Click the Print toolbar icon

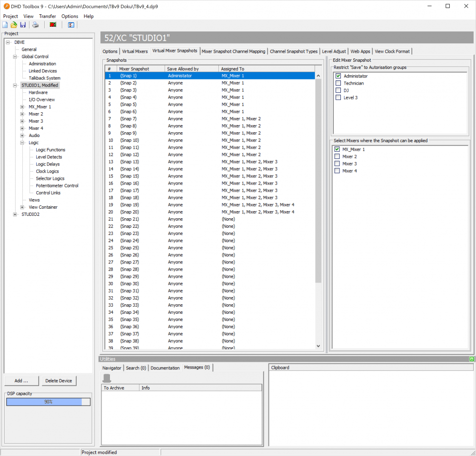tap(35, 25)
